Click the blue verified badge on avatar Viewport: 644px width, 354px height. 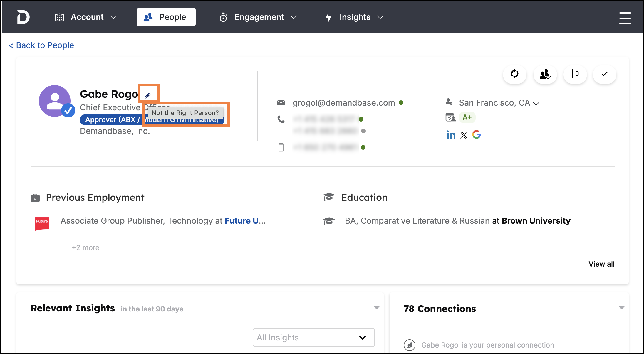point(68,111)
